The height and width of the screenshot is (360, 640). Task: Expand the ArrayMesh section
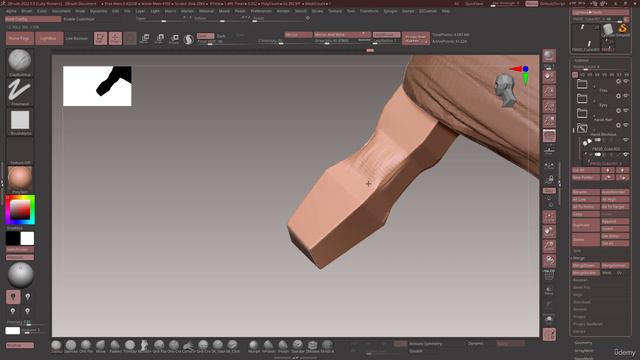tap(584, 351)
